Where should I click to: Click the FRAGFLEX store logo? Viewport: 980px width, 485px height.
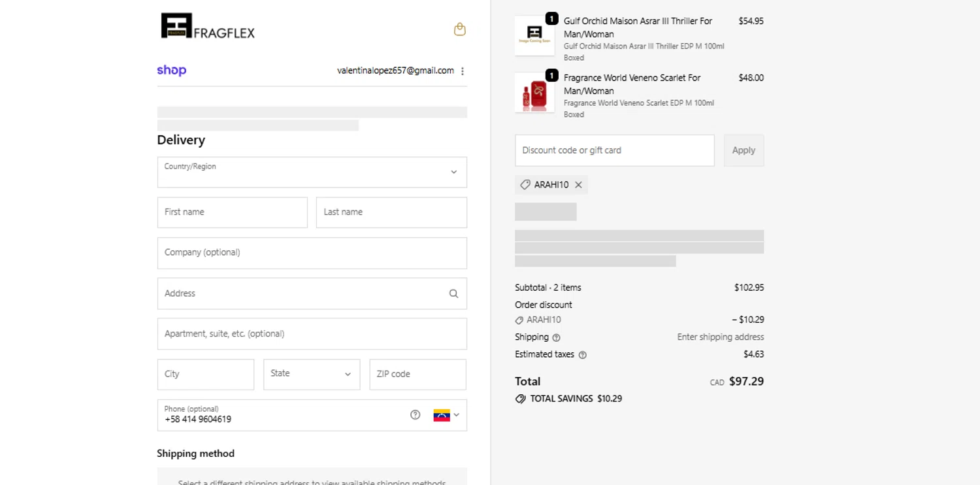pyautogui.click(x=208, y=26)
